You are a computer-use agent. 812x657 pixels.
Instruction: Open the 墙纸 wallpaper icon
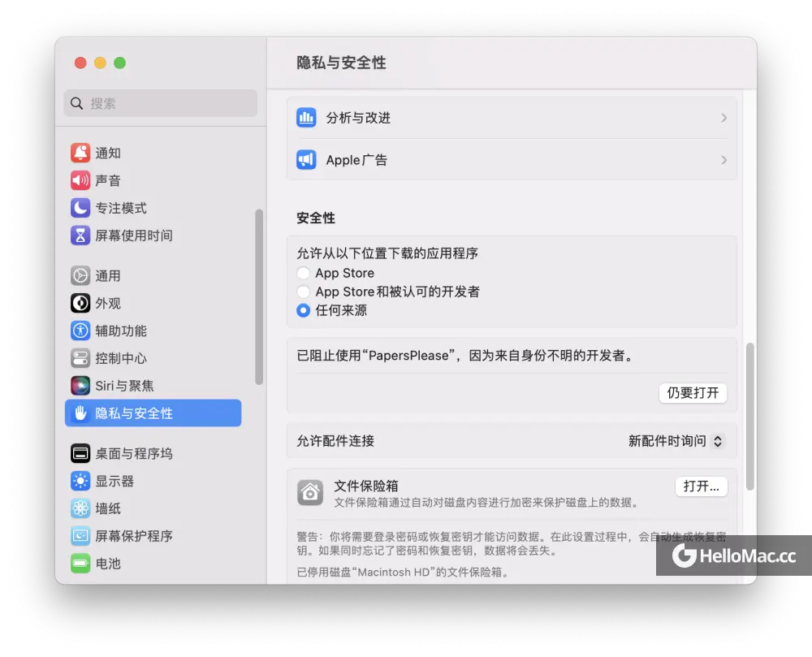[x=80, y=508]
